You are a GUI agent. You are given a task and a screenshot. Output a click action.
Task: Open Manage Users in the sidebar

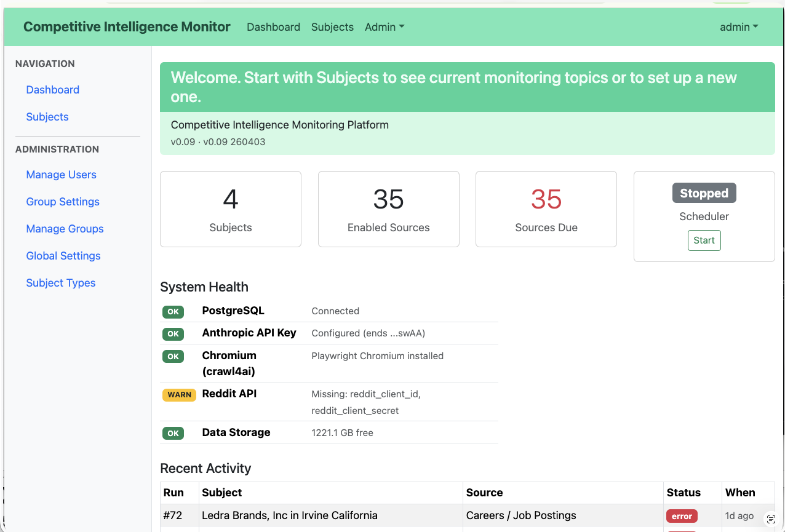[61, 175]
